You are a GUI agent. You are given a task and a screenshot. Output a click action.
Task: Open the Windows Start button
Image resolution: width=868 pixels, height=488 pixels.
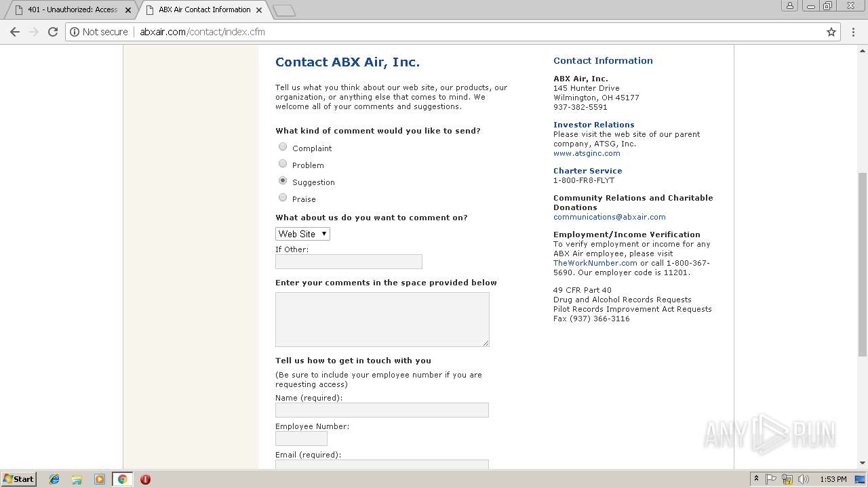pos(18,479)
